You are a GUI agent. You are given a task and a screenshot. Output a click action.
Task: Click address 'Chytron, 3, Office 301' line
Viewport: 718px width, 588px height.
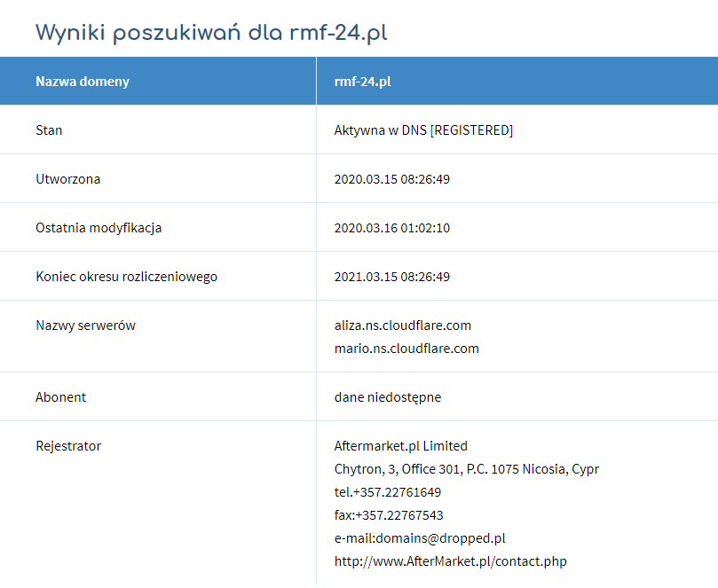[467, 469]
